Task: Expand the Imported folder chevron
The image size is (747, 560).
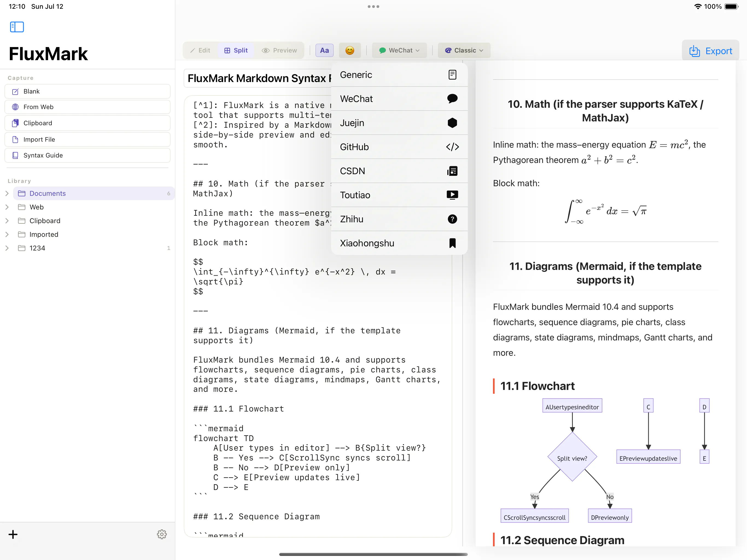Action: coord(7,234)
